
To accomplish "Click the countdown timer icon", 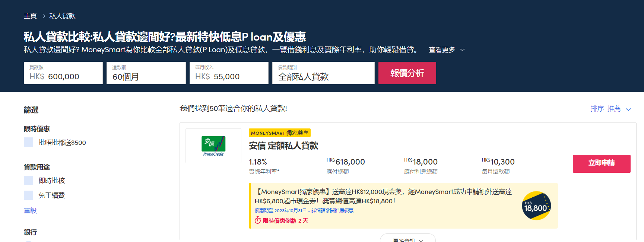I will coord(258,220).
